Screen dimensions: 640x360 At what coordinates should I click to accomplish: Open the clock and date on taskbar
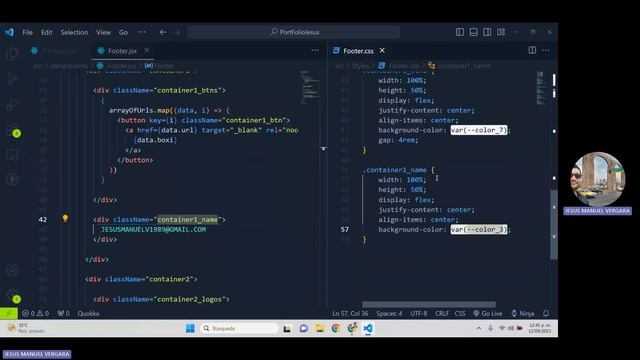(x=540, y=328)
